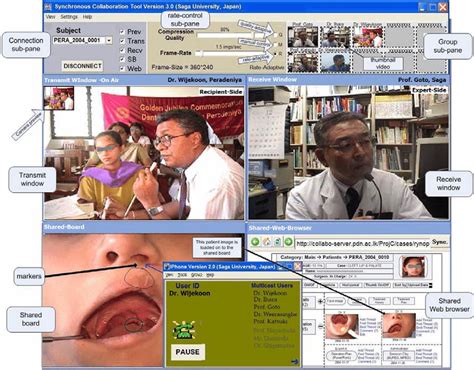This screenshot has width=474, height=370.
Task: Click the minus icon in shared web page
Action: (320, 326)
